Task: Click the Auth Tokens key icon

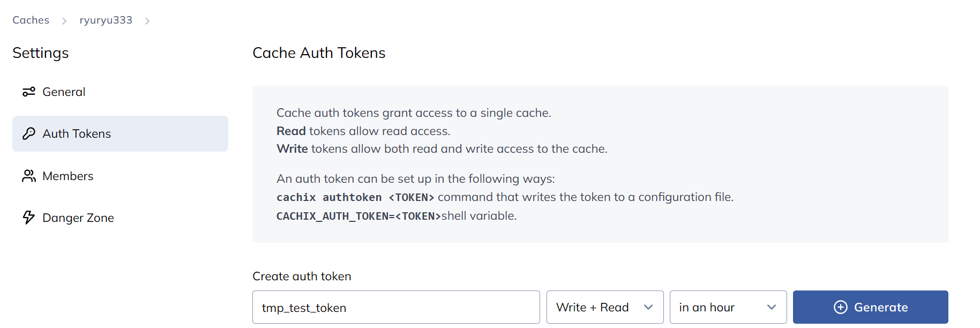Action: click(29, 134)
